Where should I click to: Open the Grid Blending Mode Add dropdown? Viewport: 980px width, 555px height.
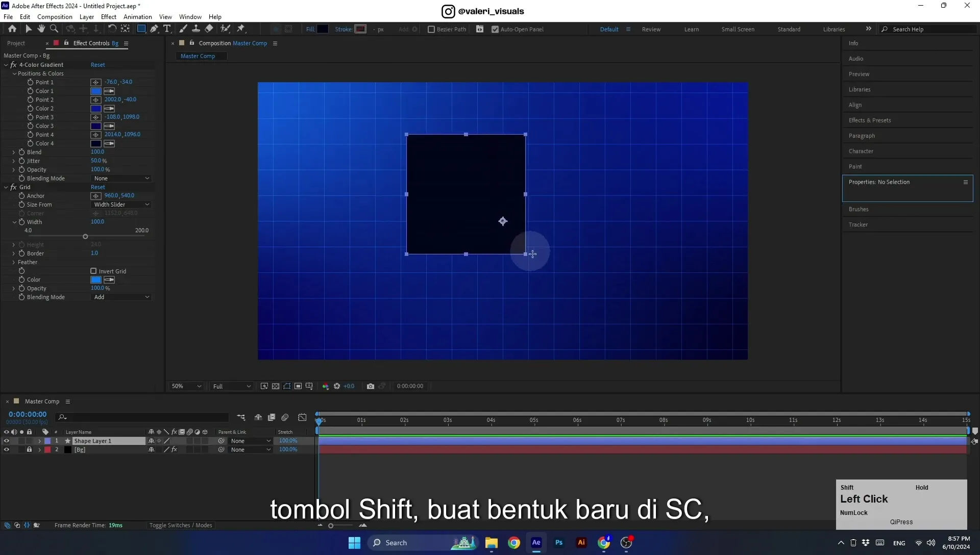click(121, 297)
